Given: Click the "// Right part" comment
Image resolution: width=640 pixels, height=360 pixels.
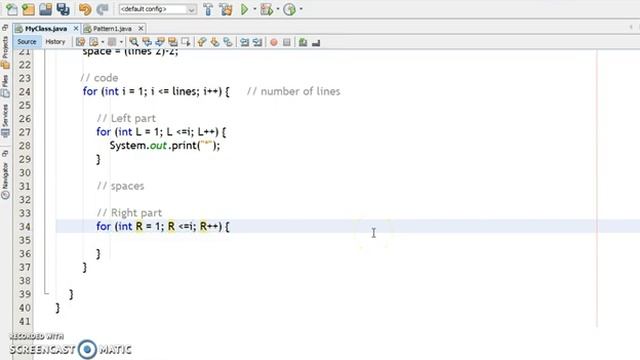Looking at the screenshot, I should point(129,213).
